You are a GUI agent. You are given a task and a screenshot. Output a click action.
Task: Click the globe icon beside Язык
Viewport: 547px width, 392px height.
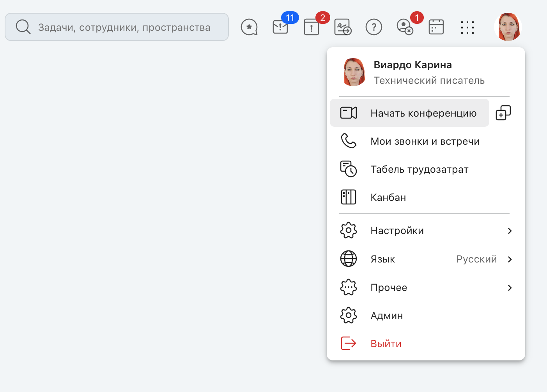349,259
